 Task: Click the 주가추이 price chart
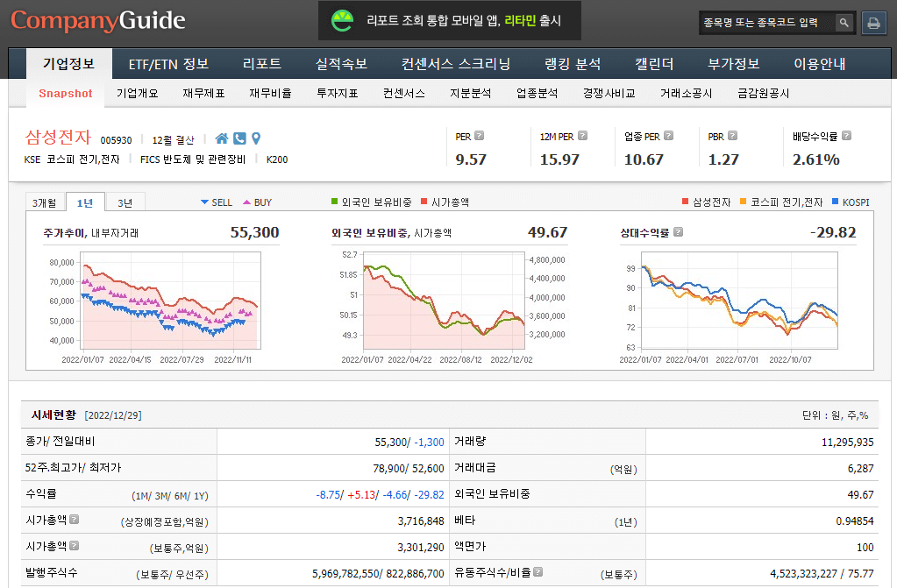click(172, 301)
